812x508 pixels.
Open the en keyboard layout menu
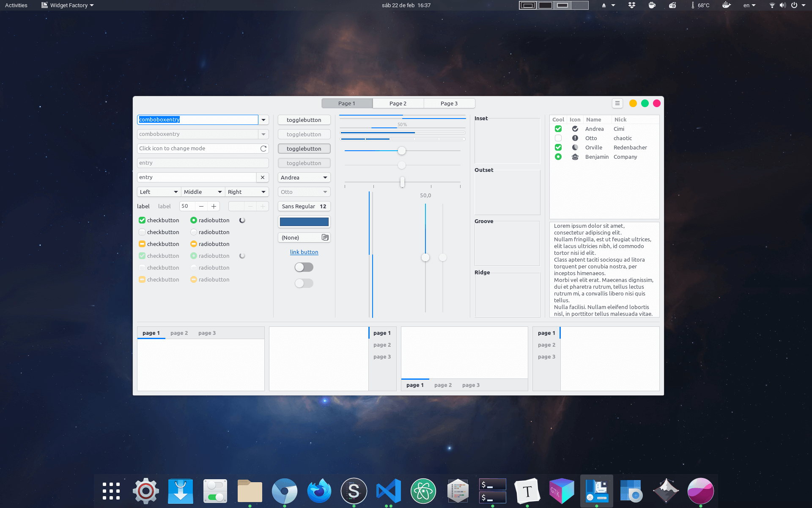tap(749, 5)
